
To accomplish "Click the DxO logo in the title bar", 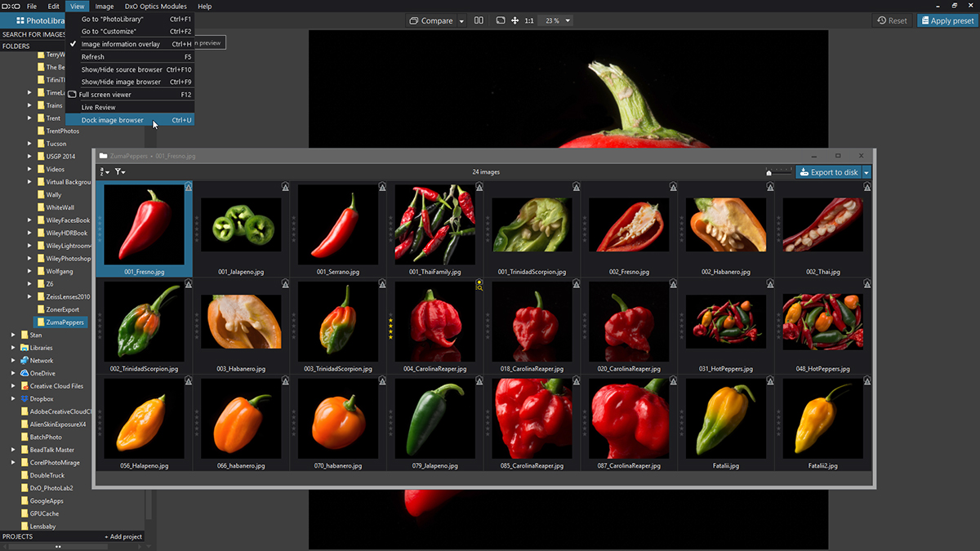I will (x=11, y=6).
